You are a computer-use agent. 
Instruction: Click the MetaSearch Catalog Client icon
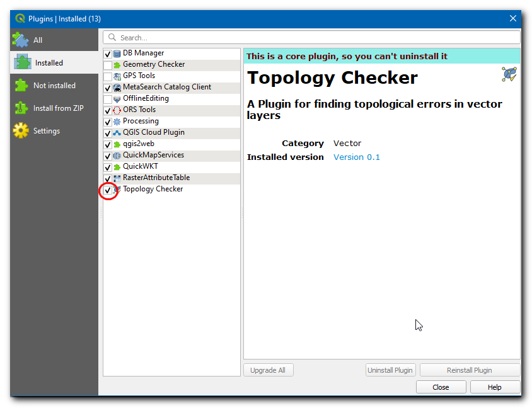(117, 88)
